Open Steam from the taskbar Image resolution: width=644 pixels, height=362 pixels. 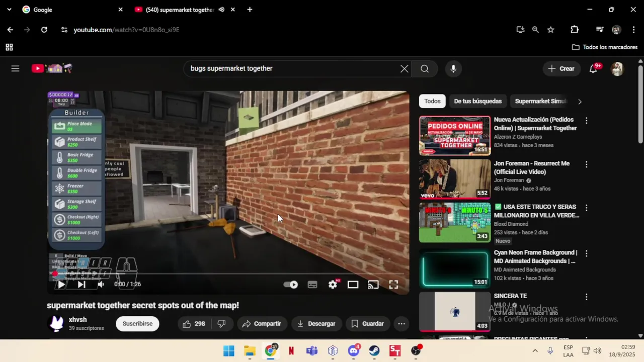(374, 350)
